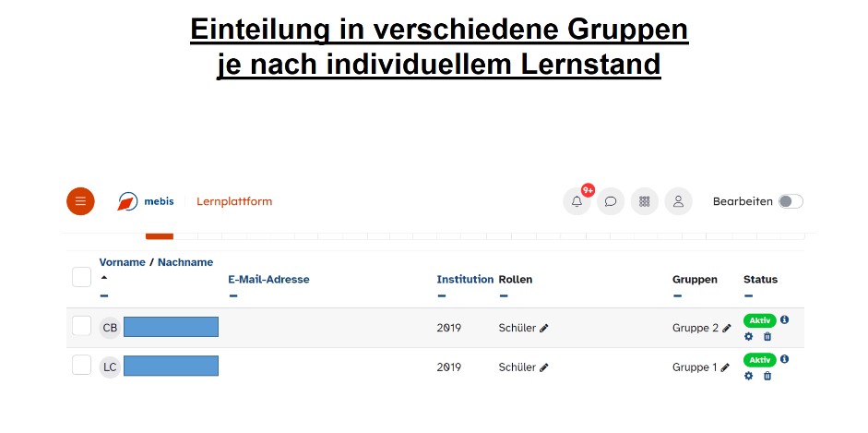Collapse the E-Mail-Adresse column
Image resolution: width=868 pixels, height=433 pixels.
pyautogui.click(x=233, y=296)
